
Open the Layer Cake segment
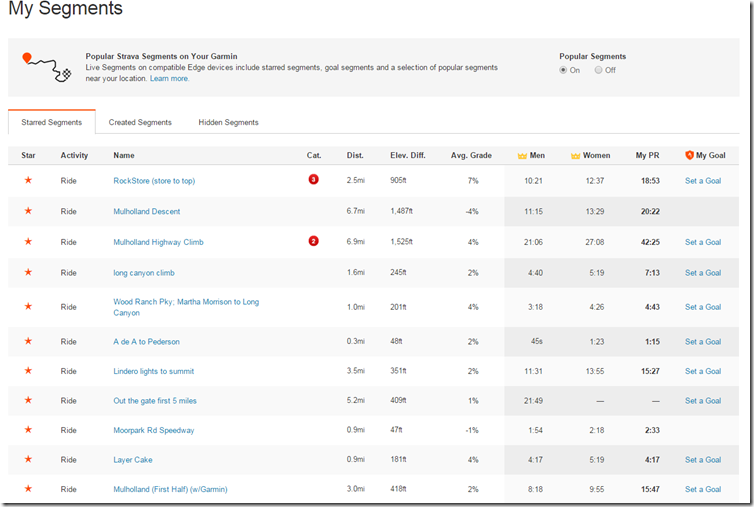133,459
